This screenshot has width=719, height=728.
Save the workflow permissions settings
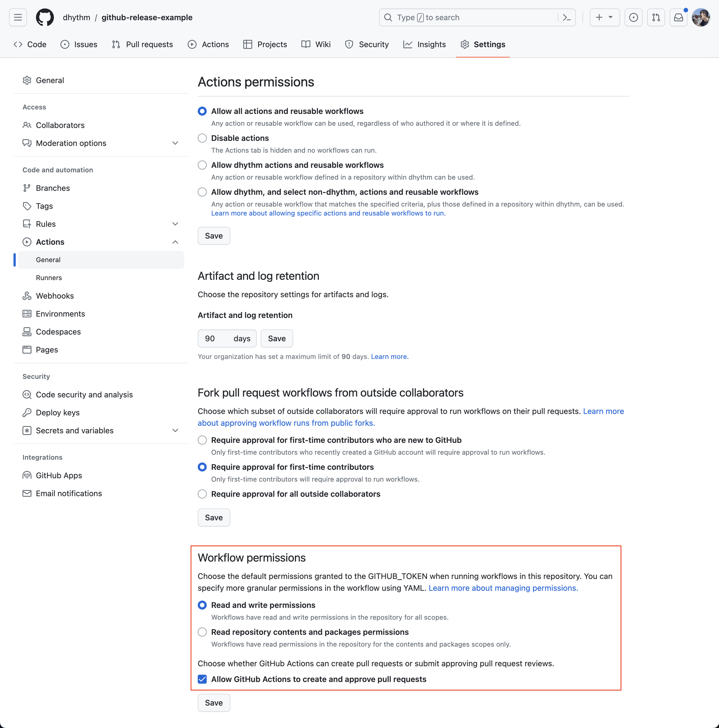tap(213, 702)
